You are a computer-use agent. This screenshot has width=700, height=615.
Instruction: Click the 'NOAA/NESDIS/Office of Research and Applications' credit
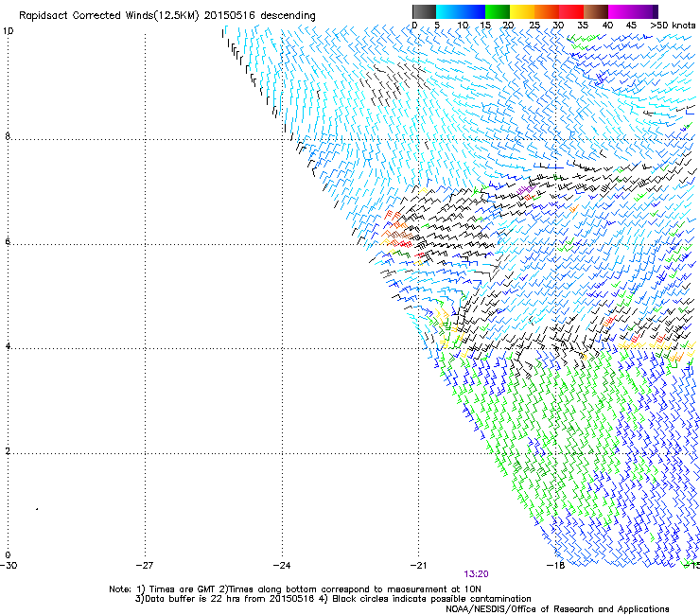(557, 609)
